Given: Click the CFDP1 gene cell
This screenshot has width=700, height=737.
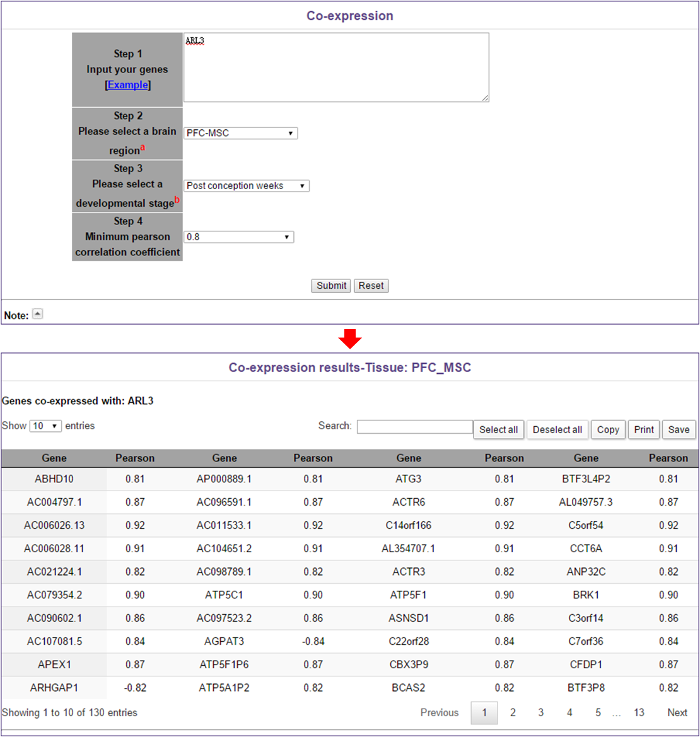Looking at the screenshot, I should pos(586,664).
